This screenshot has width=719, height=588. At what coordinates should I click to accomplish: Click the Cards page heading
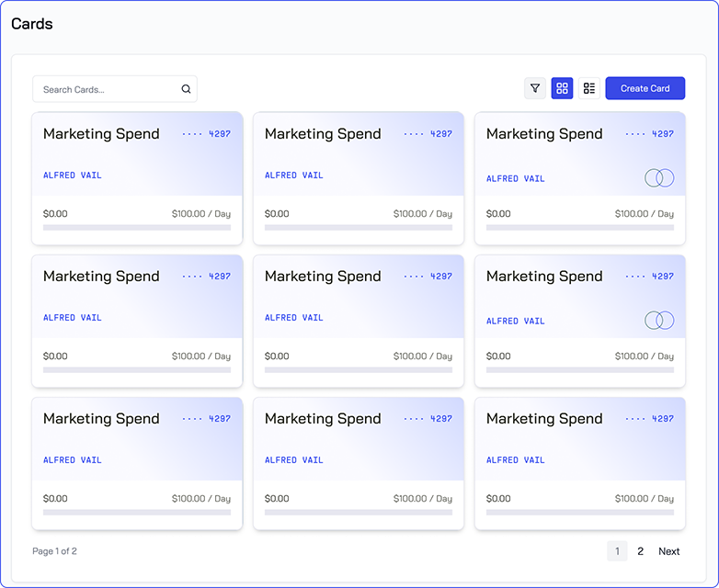coord(32,24)
